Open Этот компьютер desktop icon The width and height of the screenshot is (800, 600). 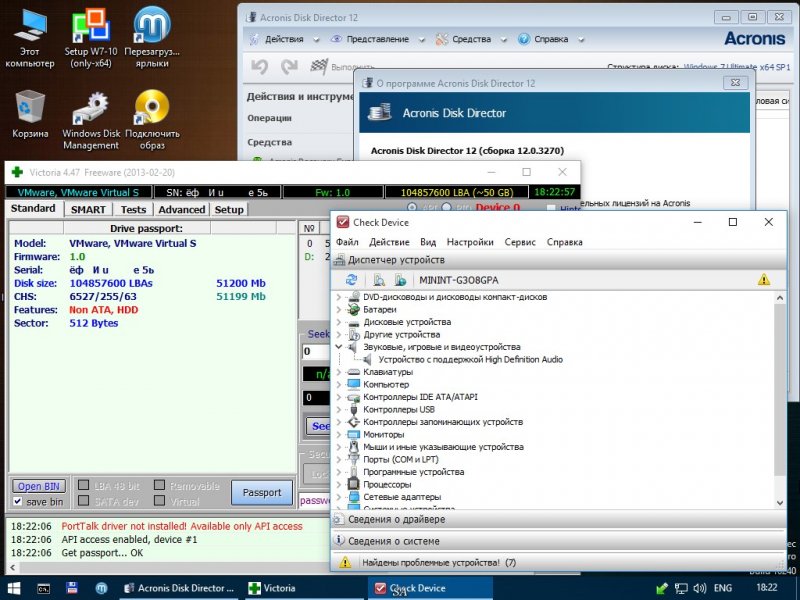click(x=30, y=37)
